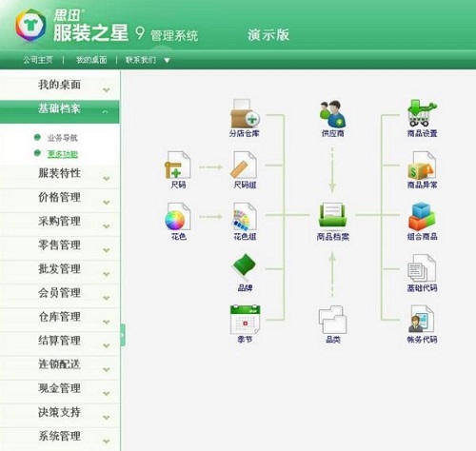
Task: Open the 商品设置 shopping cart icon
Action: 422,113
